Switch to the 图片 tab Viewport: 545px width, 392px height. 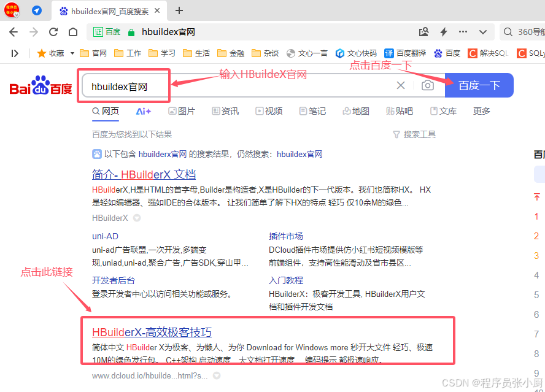point(182,111)
